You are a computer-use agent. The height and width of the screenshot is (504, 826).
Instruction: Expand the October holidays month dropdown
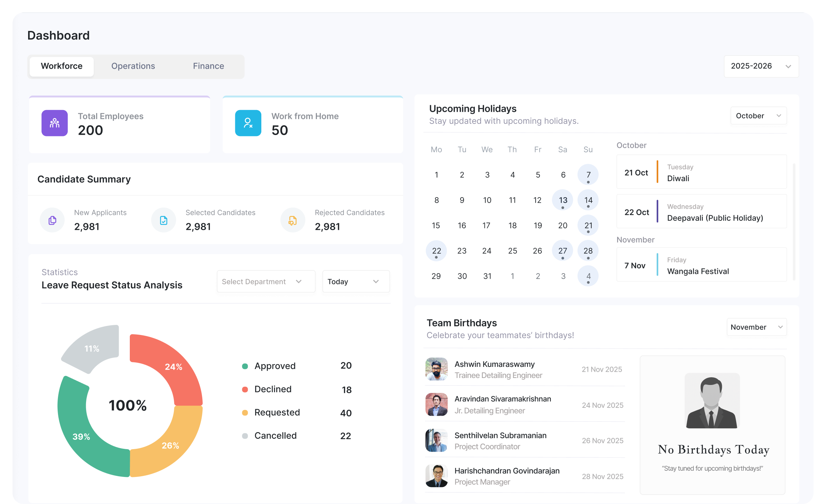pos(758,116)
